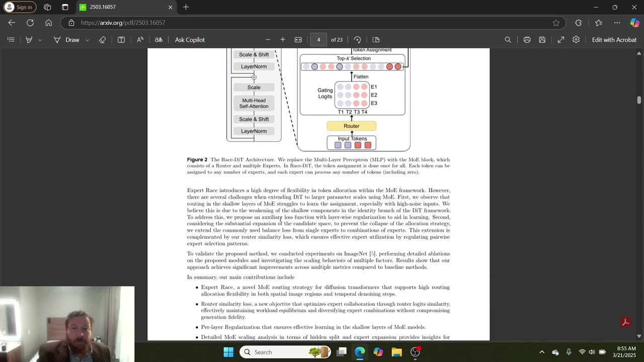Image resolution: width=644 pixels, height=362 pixels.
Task: Open the Workspaces icon
Action: (47, 7)
